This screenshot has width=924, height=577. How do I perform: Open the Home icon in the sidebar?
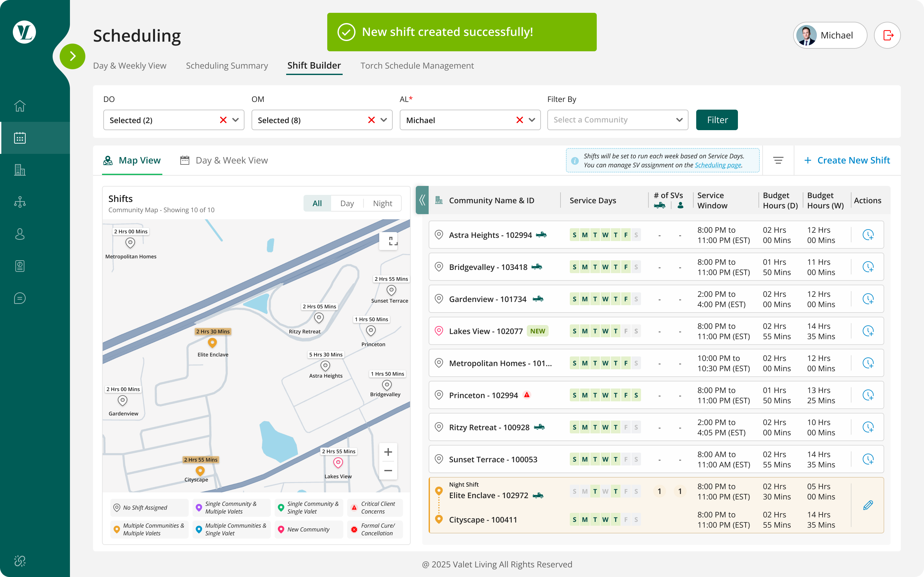point(20,106)
